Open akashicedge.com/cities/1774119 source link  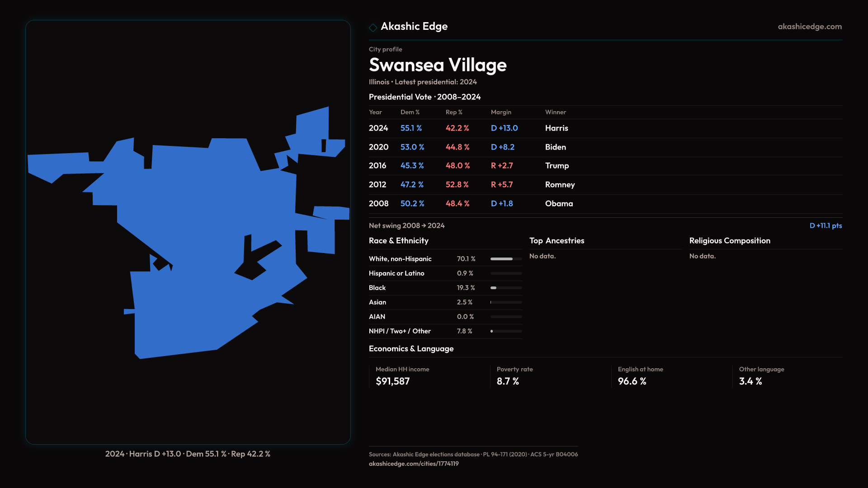(413, 464)
